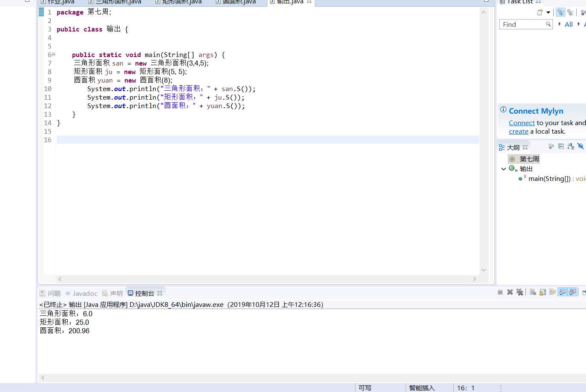Click console output line 矩形面积：25.0
This screenshot has width=586, height=392.
point(64,322)
